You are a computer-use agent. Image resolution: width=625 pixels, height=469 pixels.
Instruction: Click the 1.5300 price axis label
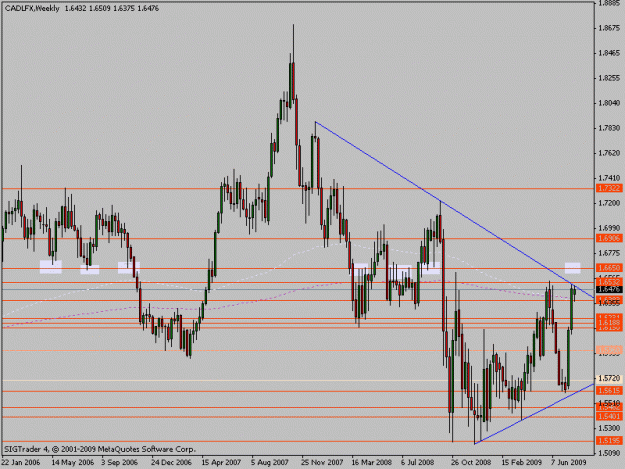point(609,428)
